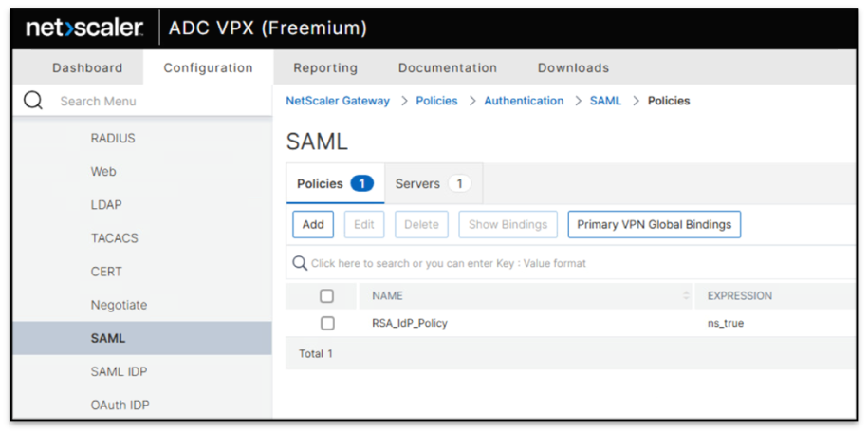Open Primary VPN Global Bindings
The height and width of the screenshot is (434, 868).
(x=654, y=225)
